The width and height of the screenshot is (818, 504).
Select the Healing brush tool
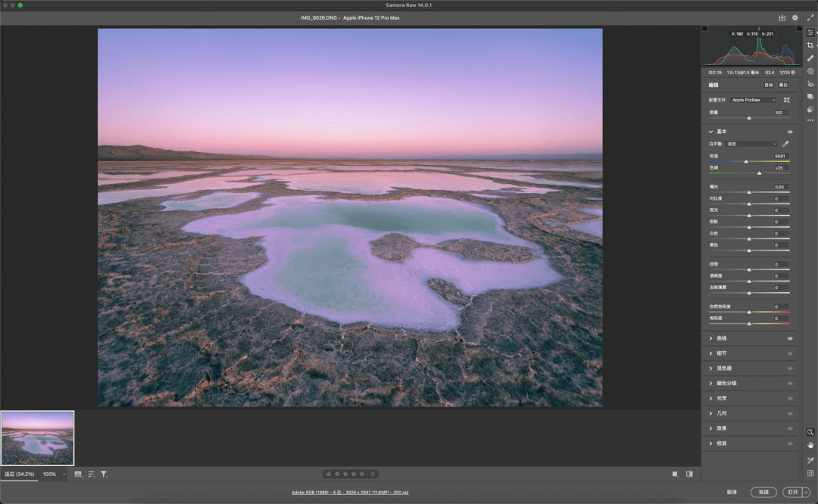point(810,58)
